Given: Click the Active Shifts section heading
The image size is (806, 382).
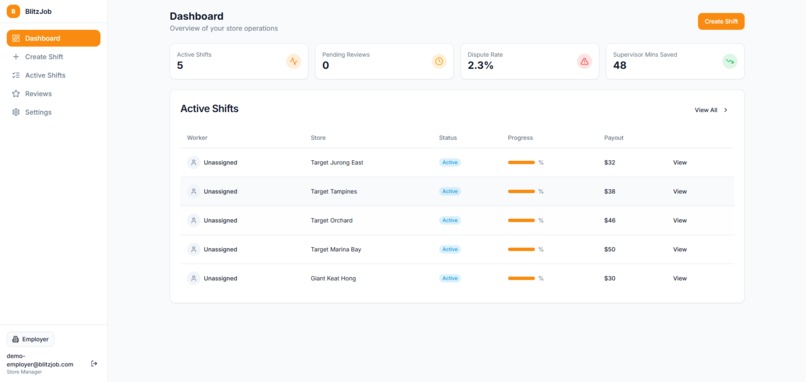Looking at the screenshot, I should point(209,109).
